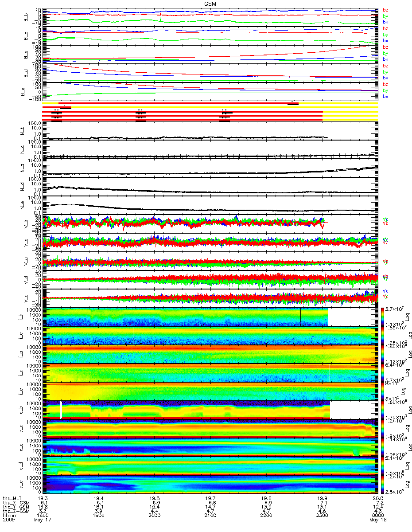Click the color bar beside the i_a spectrogram
412x532 pixels.
click(383, 354)
